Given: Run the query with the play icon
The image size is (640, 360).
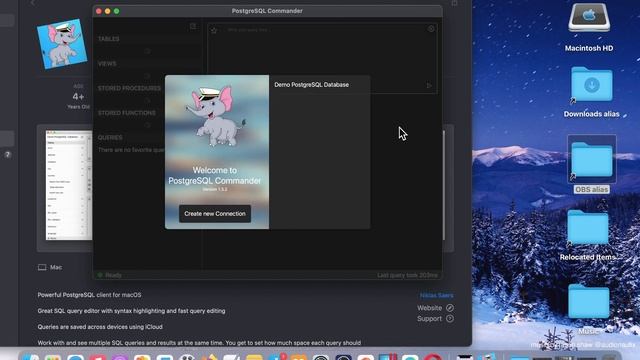Looking at the screenshot, I should pos(429,85).
